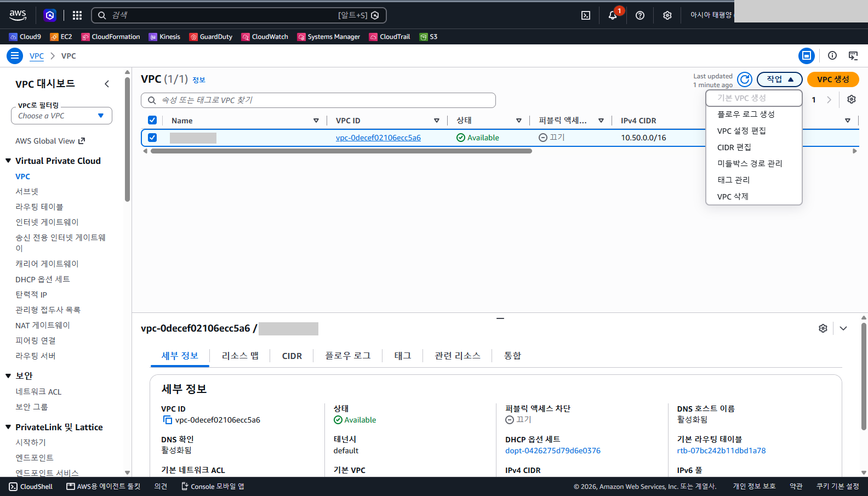This screenshot has height=496, width=868.
Task: Open detail panel preferences gear icon
Action: click(823, 328)
